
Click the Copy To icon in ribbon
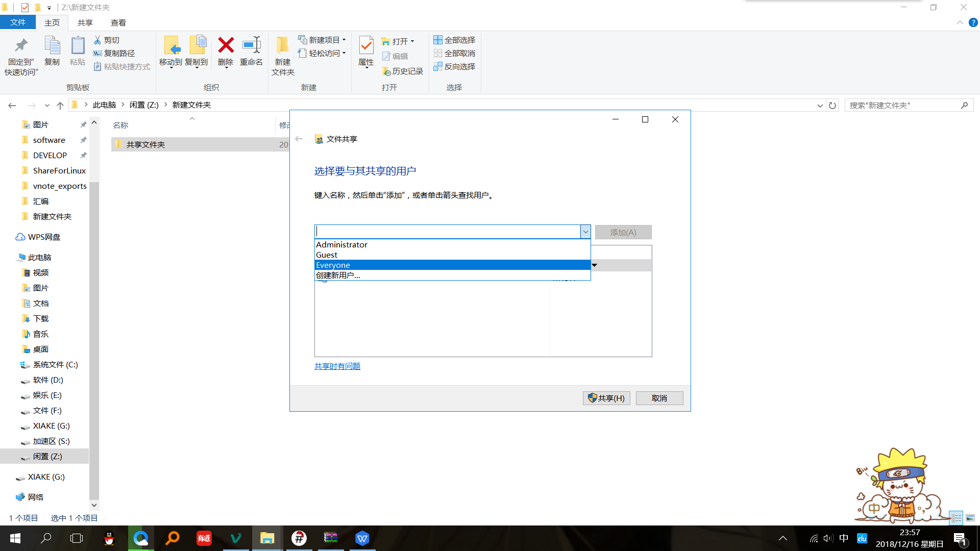click(197, 46)
